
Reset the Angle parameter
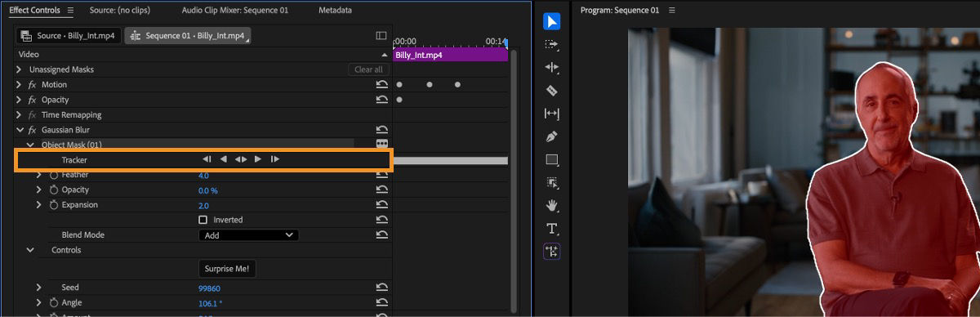[381, 303]
